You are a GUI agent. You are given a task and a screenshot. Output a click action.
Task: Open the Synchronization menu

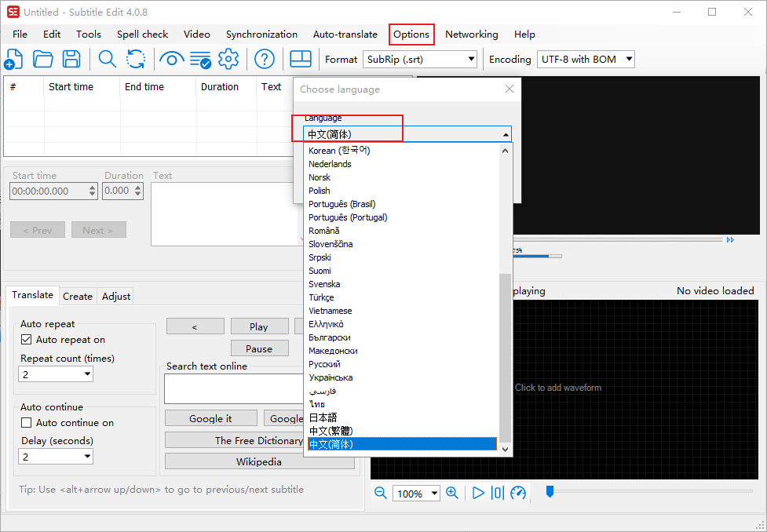coord(261,35)
